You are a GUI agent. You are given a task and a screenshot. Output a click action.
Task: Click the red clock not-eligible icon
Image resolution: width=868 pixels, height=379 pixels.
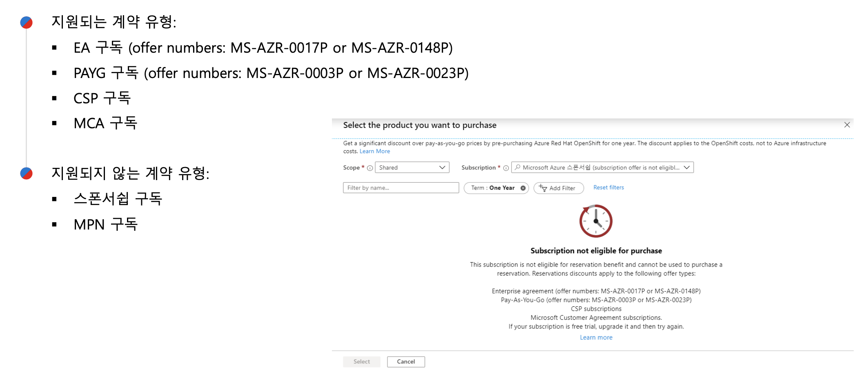click(x=596, y=221)
